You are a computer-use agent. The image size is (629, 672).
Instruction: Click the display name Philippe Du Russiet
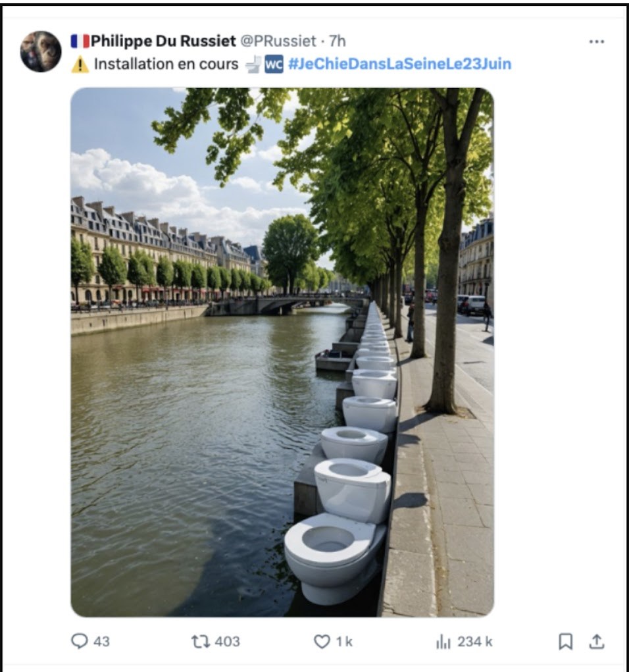(163, 41)
